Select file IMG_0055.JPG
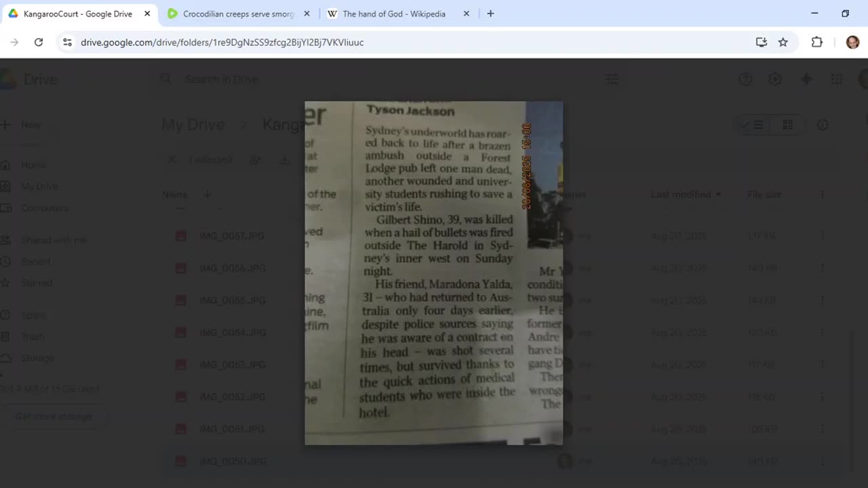 (232, 300)
